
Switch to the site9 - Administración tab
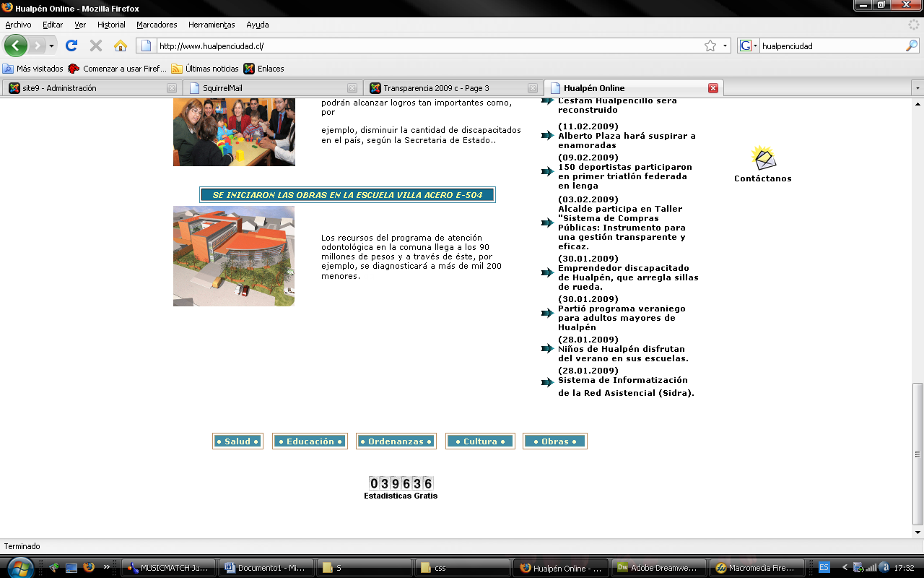tap(91, 88)
